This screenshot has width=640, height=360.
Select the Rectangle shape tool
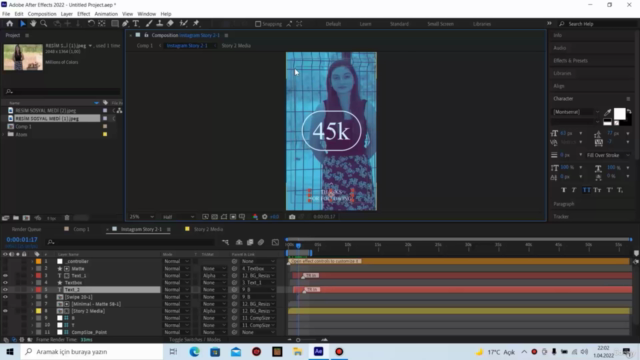coord(115,24)
